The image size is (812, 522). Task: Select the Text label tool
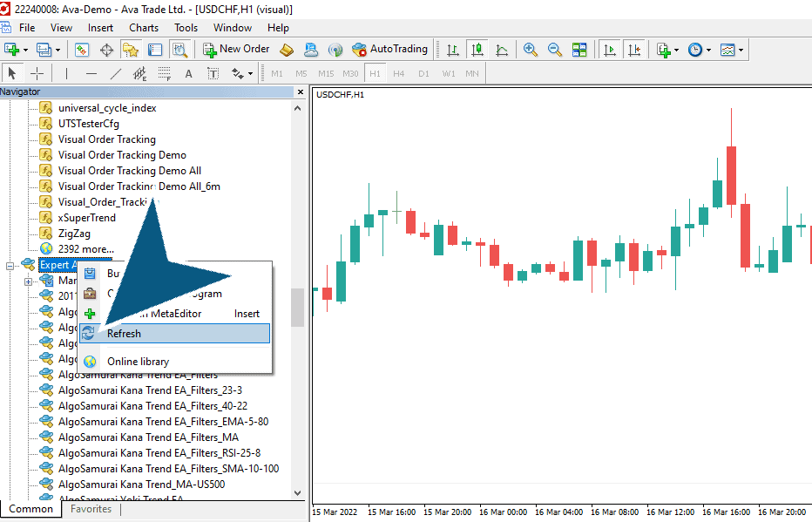pos(188,73)
